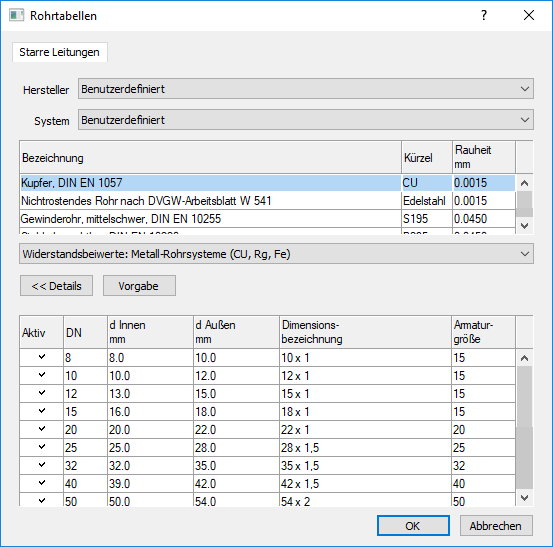
Task: Select row Kupfer, DIN EN 1057
Action: pyautogui.click(x=267, y=183)
